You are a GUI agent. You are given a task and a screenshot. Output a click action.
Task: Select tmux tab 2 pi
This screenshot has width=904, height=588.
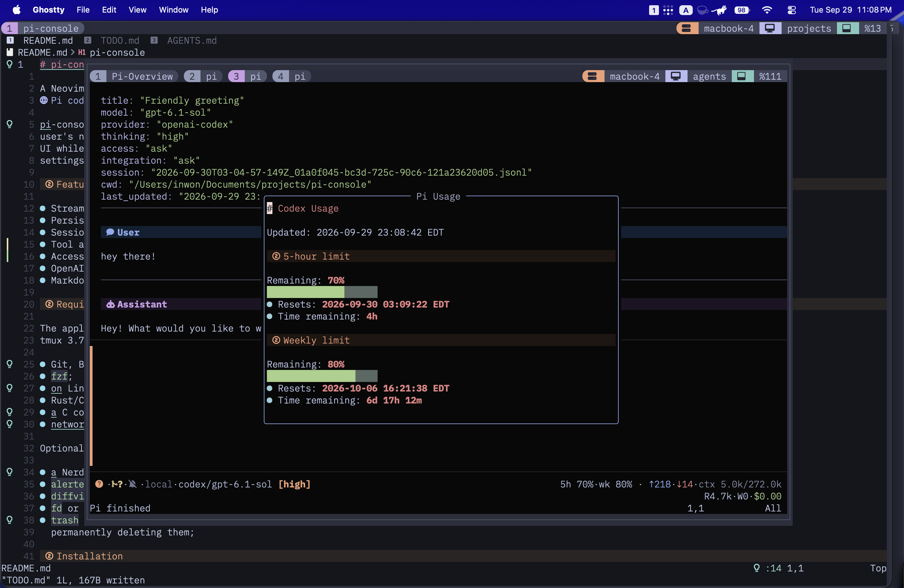(203, 76)
